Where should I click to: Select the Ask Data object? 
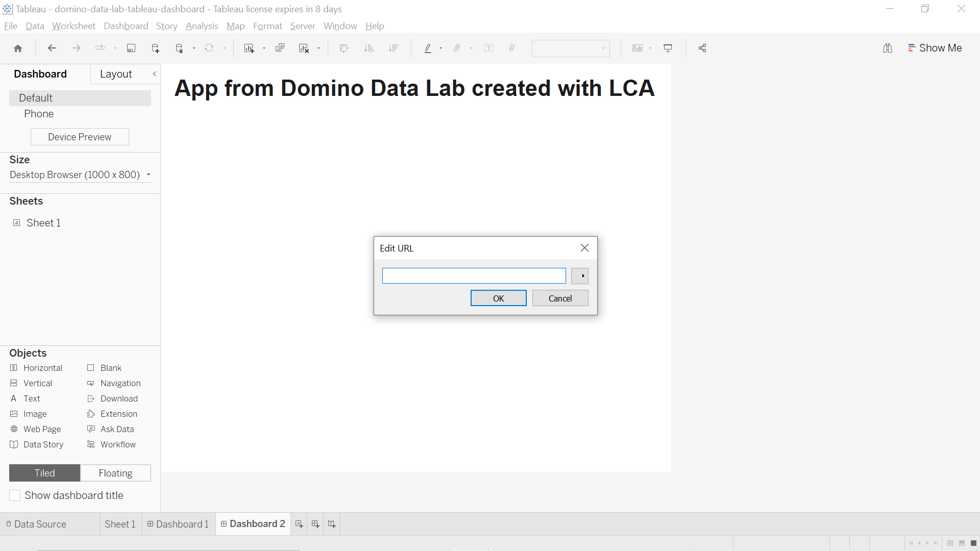tap(110, 429)
